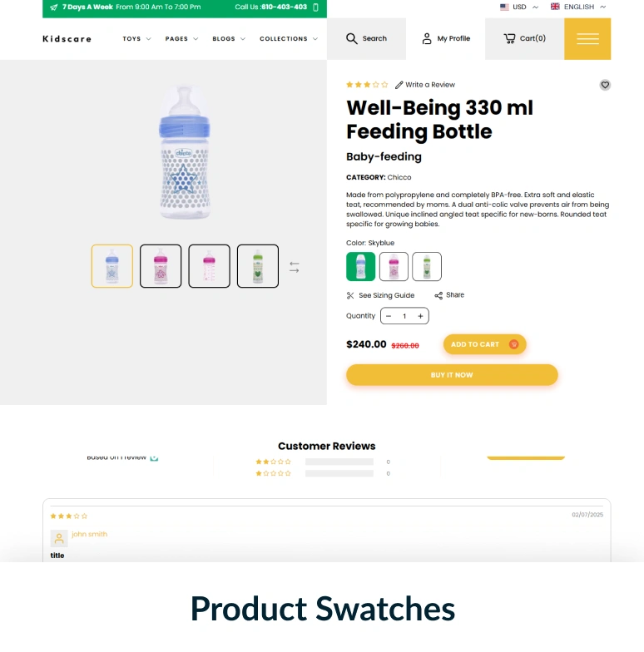Click the search magnifier icon

click(x=351, y=38)
